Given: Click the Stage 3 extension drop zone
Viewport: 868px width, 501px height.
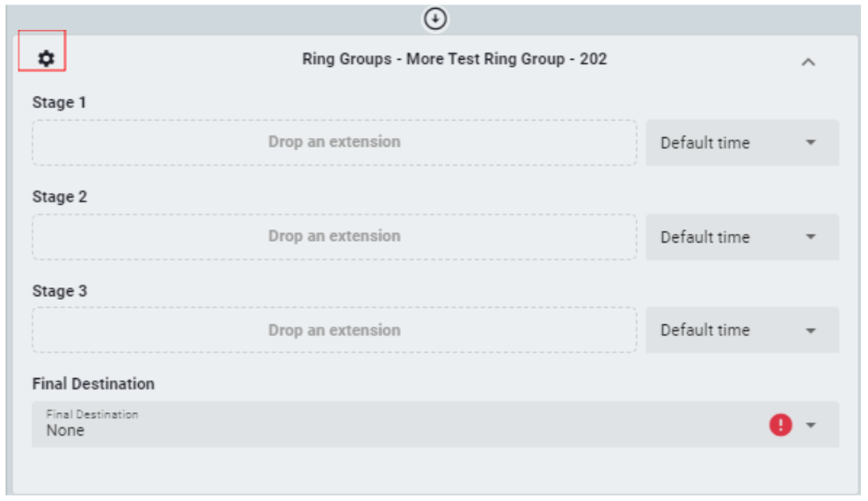Looking at the screenshot, I should point(334,330).
